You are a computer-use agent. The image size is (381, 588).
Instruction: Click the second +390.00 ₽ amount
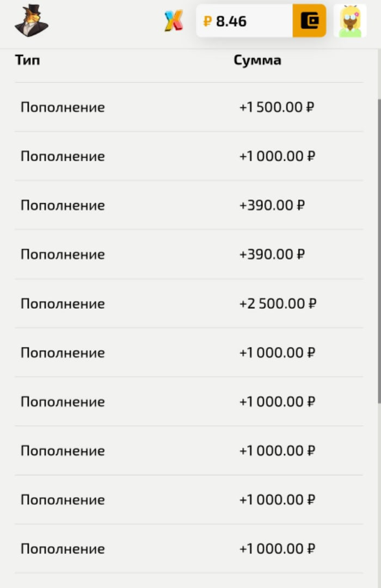[272, 254]
